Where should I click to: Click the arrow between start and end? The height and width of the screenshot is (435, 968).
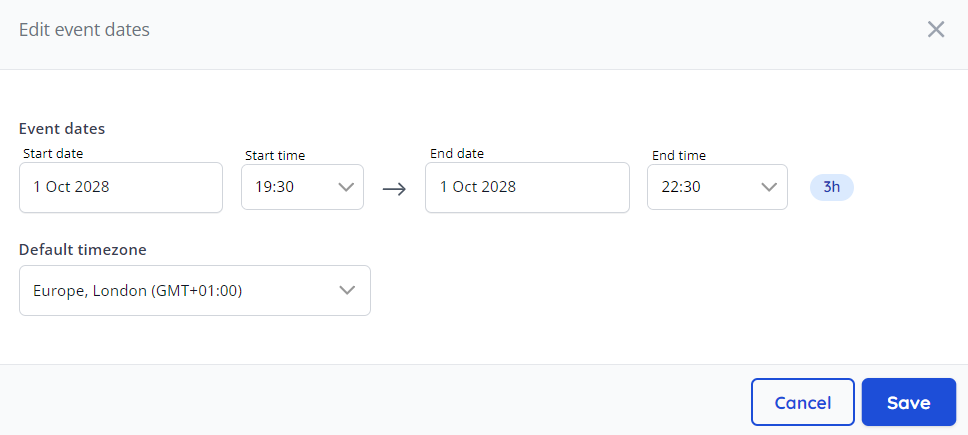coord(394,188)
